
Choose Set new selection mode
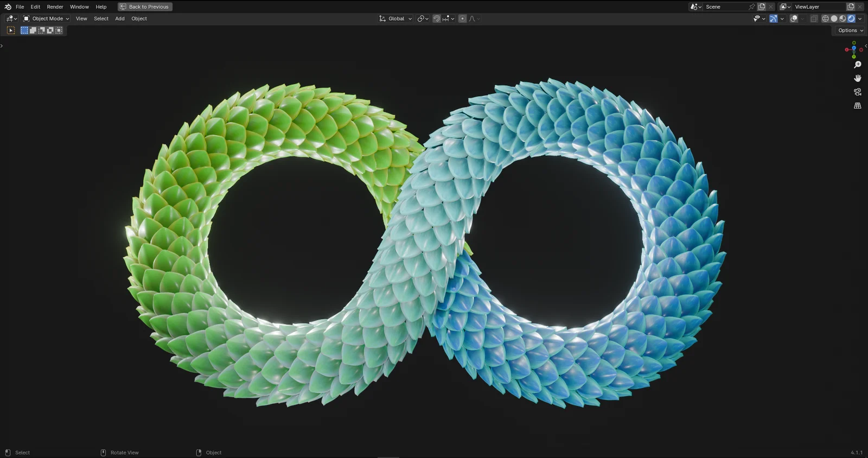(24, 30)
